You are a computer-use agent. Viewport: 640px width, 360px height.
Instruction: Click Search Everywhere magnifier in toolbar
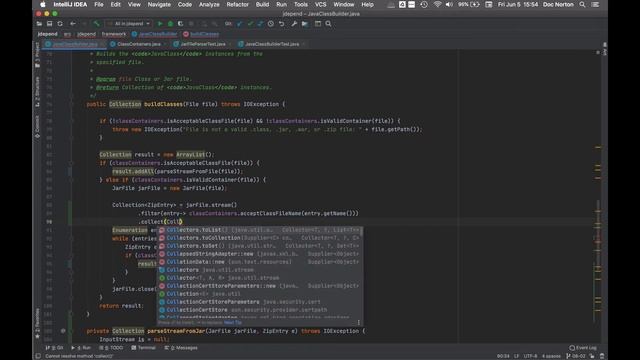point(328,24)
